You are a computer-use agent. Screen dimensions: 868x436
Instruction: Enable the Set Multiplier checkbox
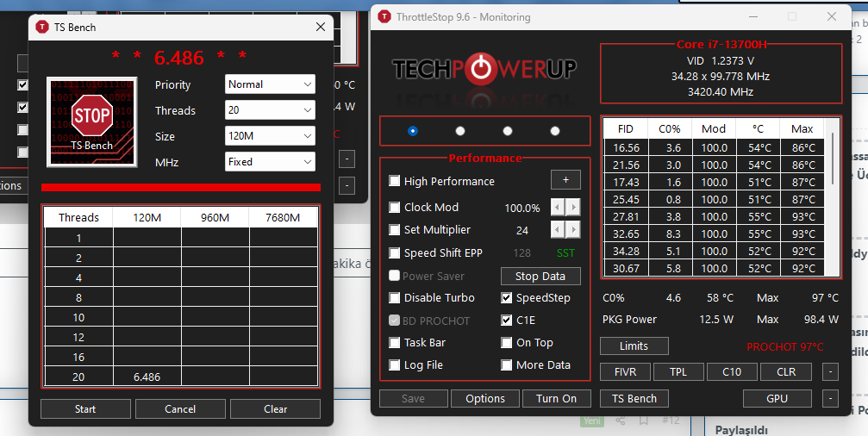click(394, 229)
